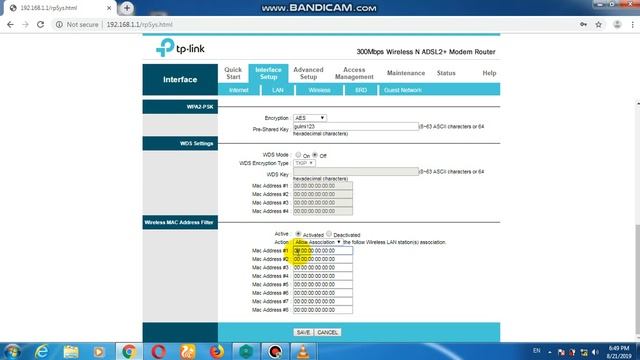Click the WDS Mac Address #4 field
Viewport: 640px width, 360px height.
coord(323,211)
